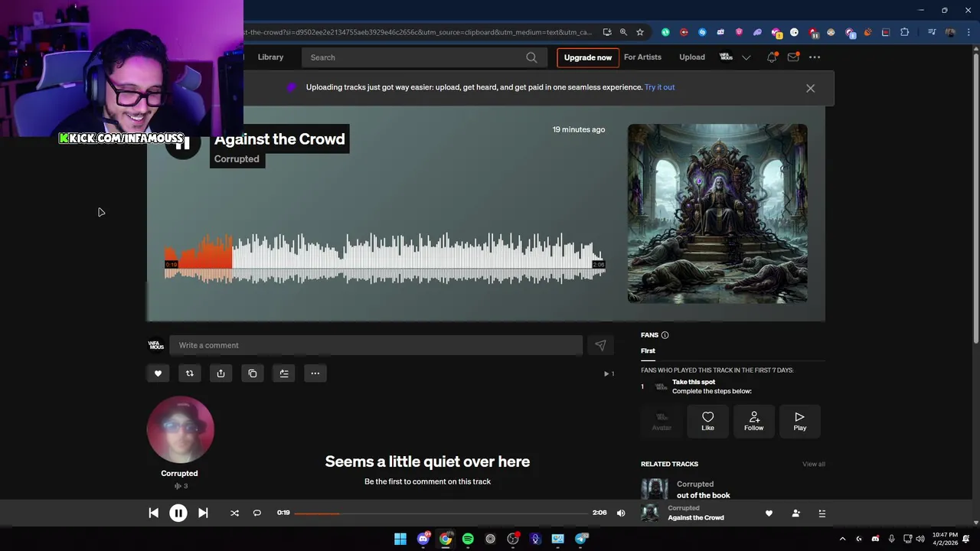The image size is (980, 551).
Task: Open View all related tracks
Action: coord(813,465)
